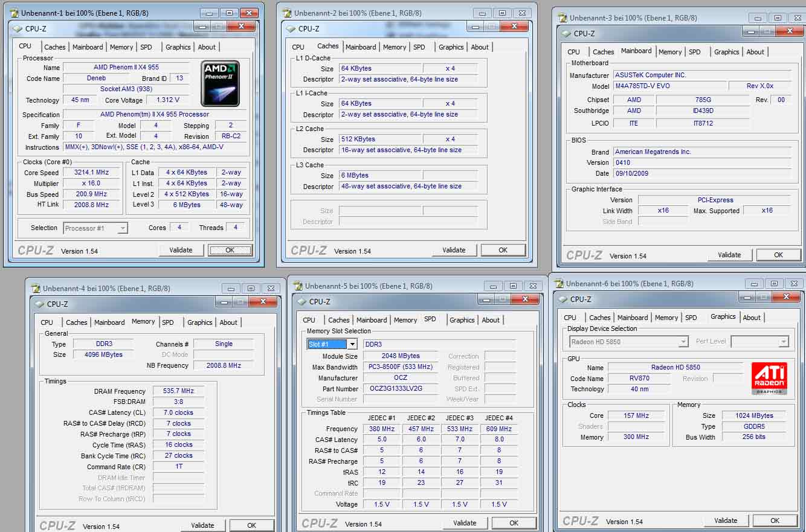Open About tab in Unbenannt-6 window
Image resolution: width=806 pixels, height=532 pixels.
[752, 318]
